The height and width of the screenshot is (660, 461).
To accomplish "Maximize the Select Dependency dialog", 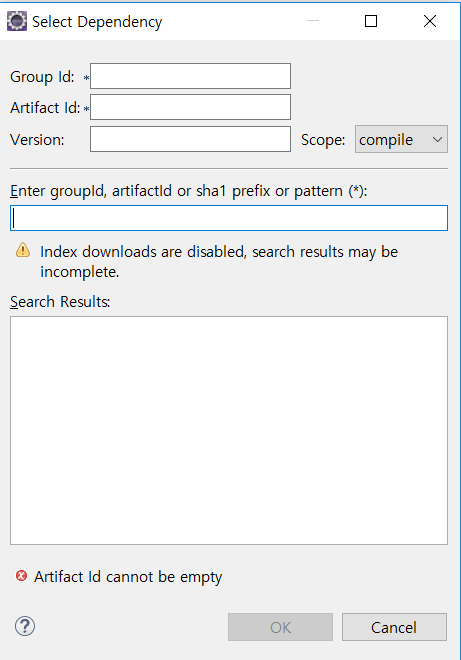I will pos(371,21).
